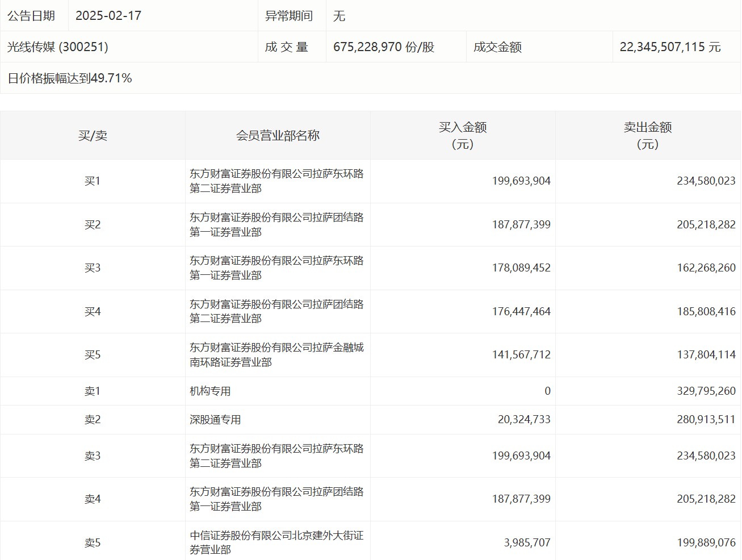Click the 卖3 row label
This screenshot has width=742, height=560.
point(93,456)
